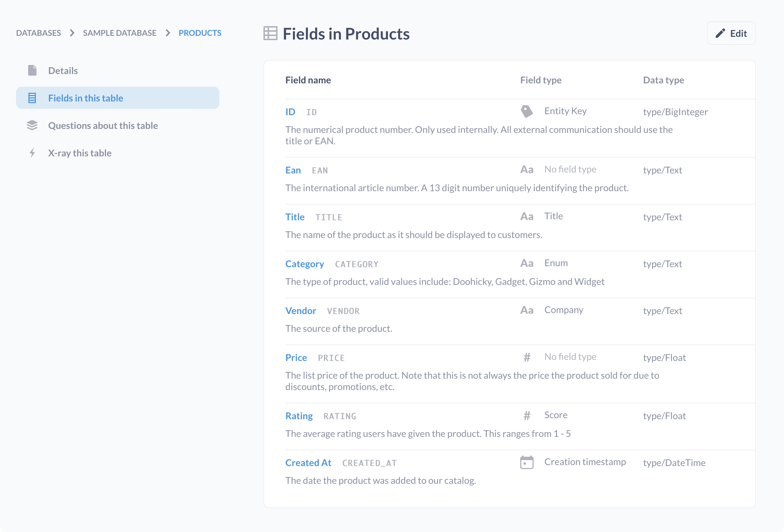Image resolution: width=784 pixels, height=532 pixels.
Task: Click the Ean field name link
Action: point(293,170)
